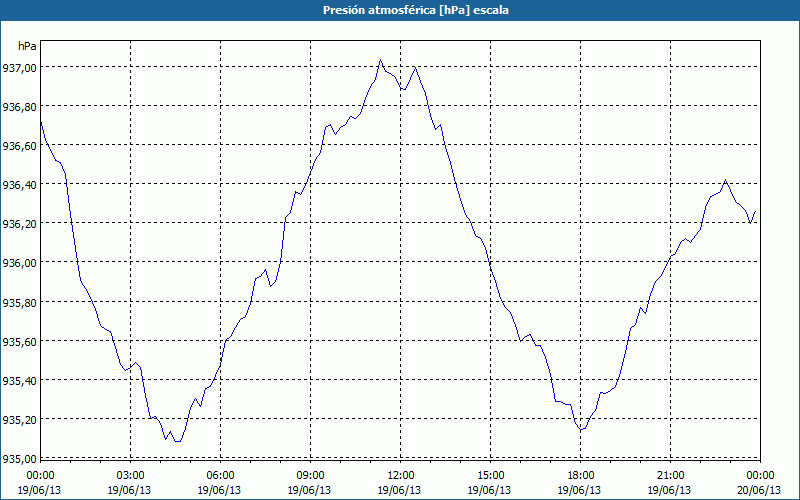Screen dimensions: 800x500
Task: Click the 20/06/13 date label
Action: point(759,490)
